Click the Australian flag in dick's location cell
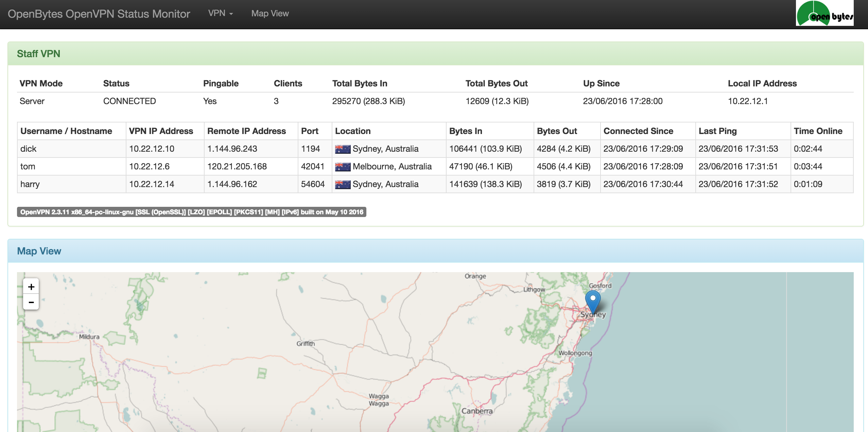Screen dimensions: 868x432 click(343, 149)
